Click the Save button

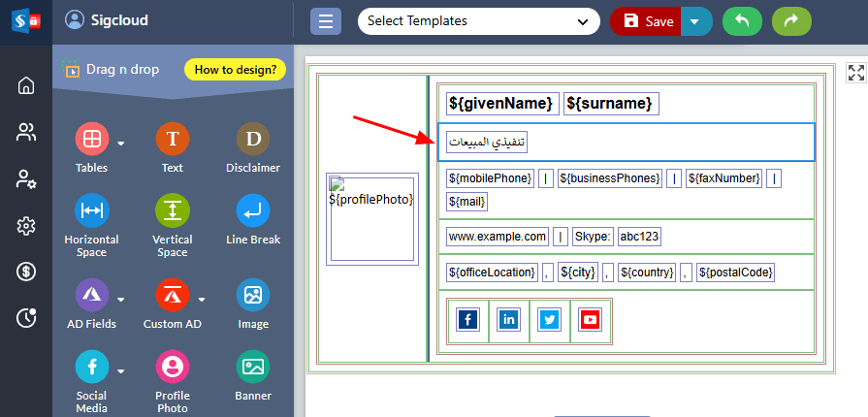tap(647, 21)
